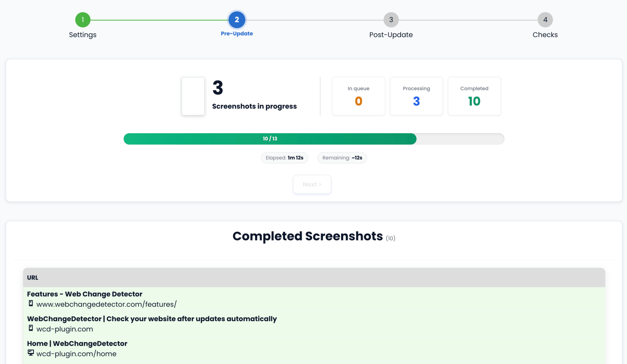Viewport: 627px width, 364px height.
Task: Open the Completed counter card
Action: [x=474, y=96]
